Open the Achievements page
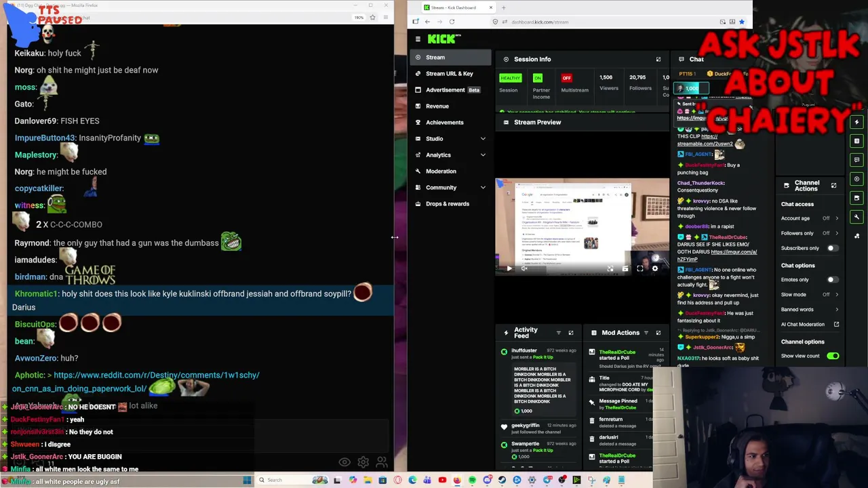 point(451,123)
